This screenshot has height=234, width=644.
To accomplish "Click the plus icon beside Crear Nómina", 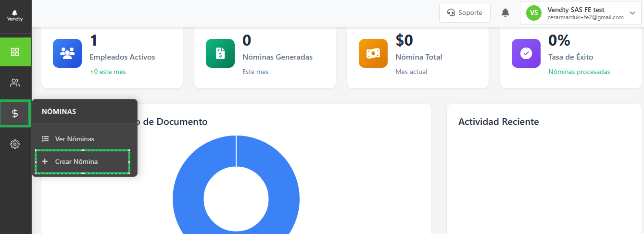I will [x=45, y=161].
